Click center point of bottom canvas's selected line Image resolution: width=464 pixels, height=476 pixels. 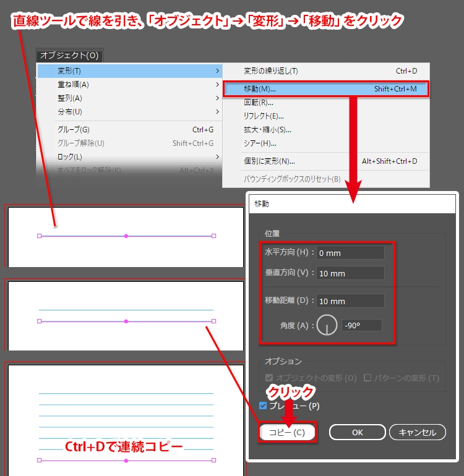click(x=126, y=461)
